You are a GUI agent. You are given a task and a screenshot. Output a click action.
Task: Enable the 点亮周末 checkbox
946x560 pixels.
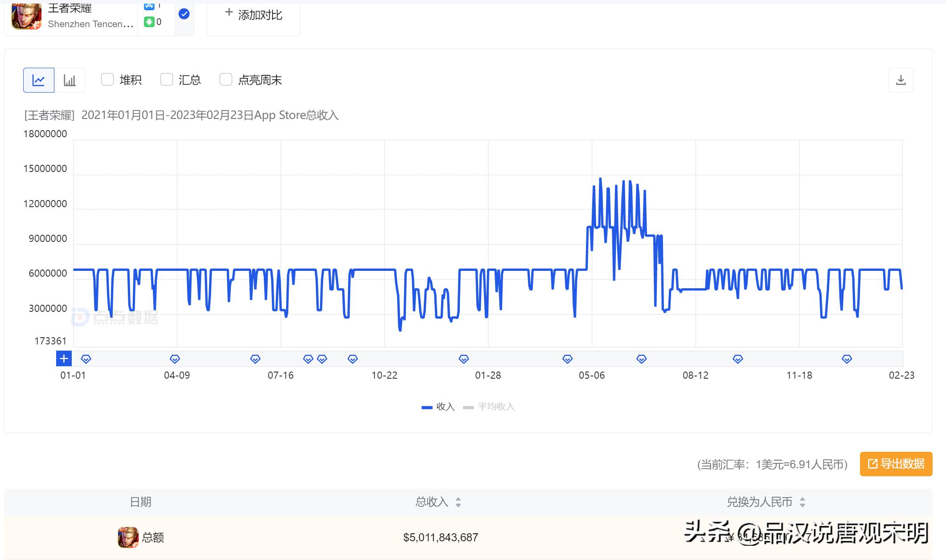[x=226, y=79]
